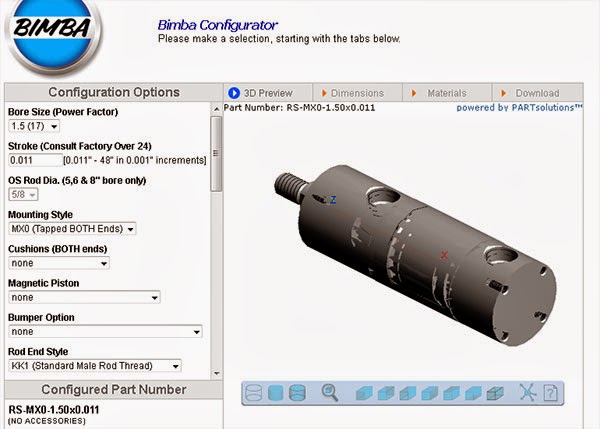Click the second blue cube view icon
600x429 pixels.
pyautogui.click(x=386, y=393)
